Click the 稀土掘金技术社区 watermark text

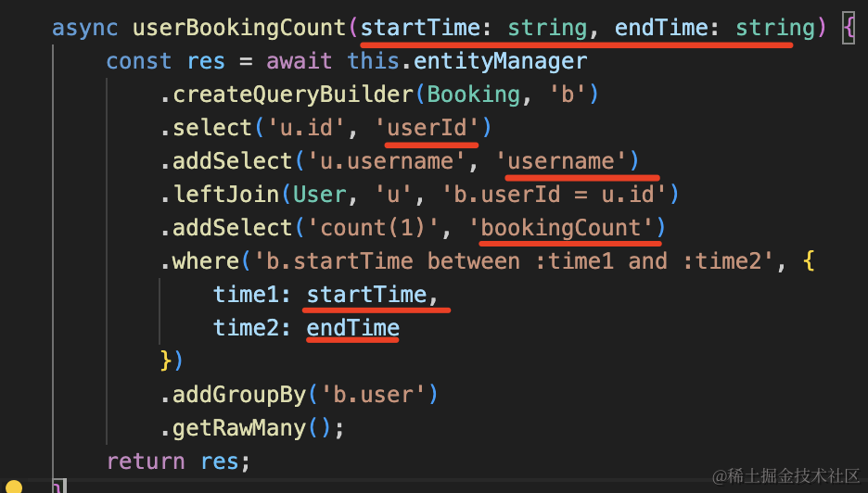[x=786, y=475]
